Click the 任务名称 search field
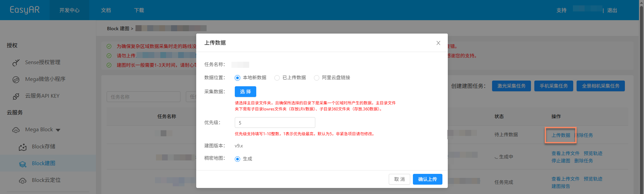 [x=144, y=97]
